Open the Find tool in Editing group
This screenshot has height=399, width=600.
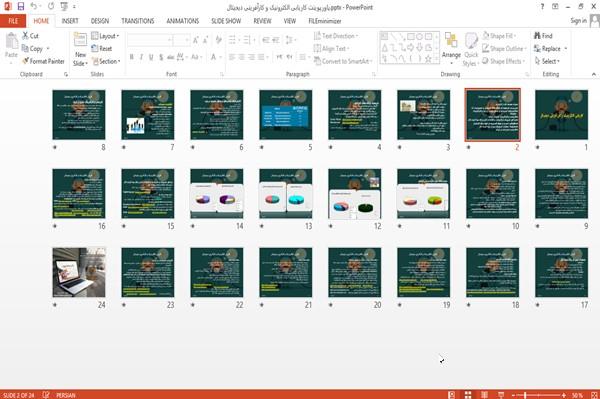pyautogui.click(x=543, y=36)
